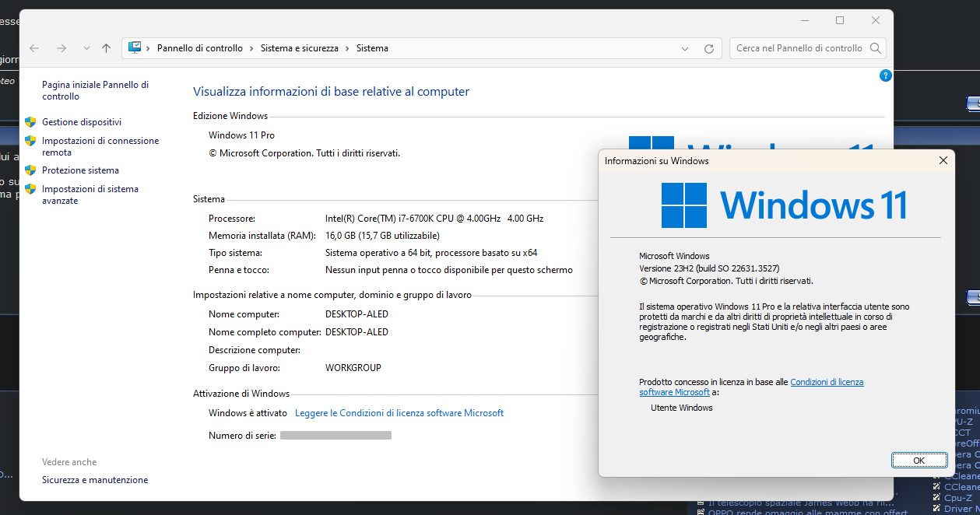The image size is (980, 515).
Task: Open the Pannello di controllo breadcrumb
Action: [x=200, y=48]
